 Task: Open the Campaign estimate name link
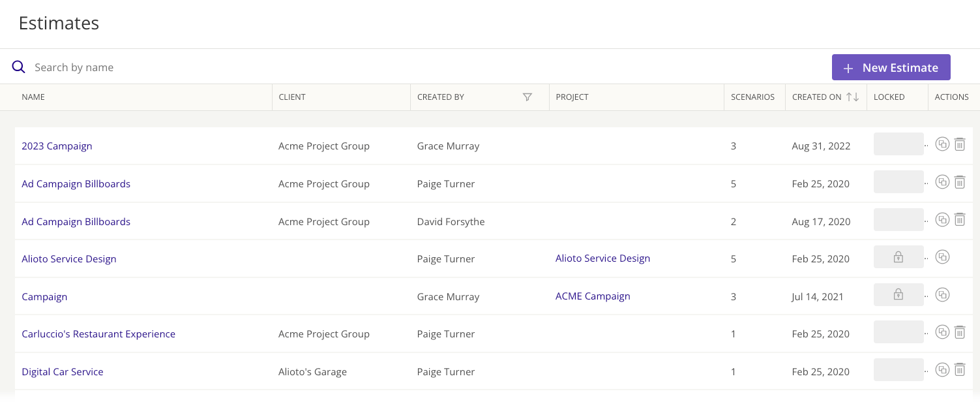tap(44, 297)
